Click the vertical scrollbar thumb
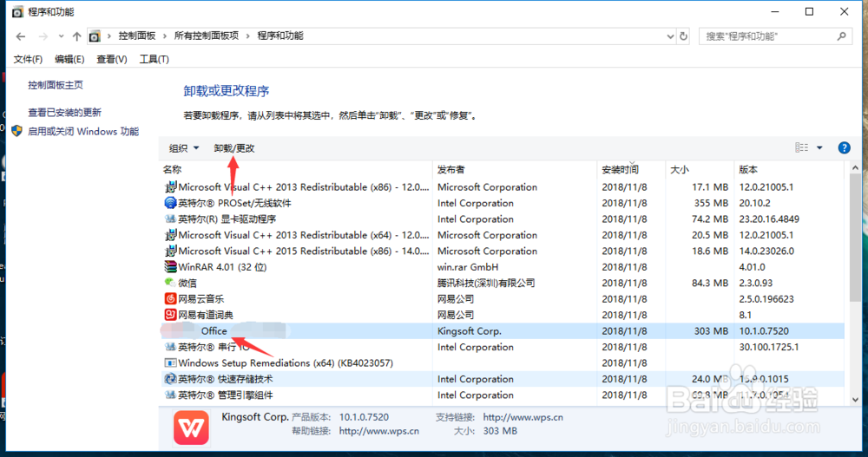The height and width of the screenshot is (457, 868). coord(855,238)
